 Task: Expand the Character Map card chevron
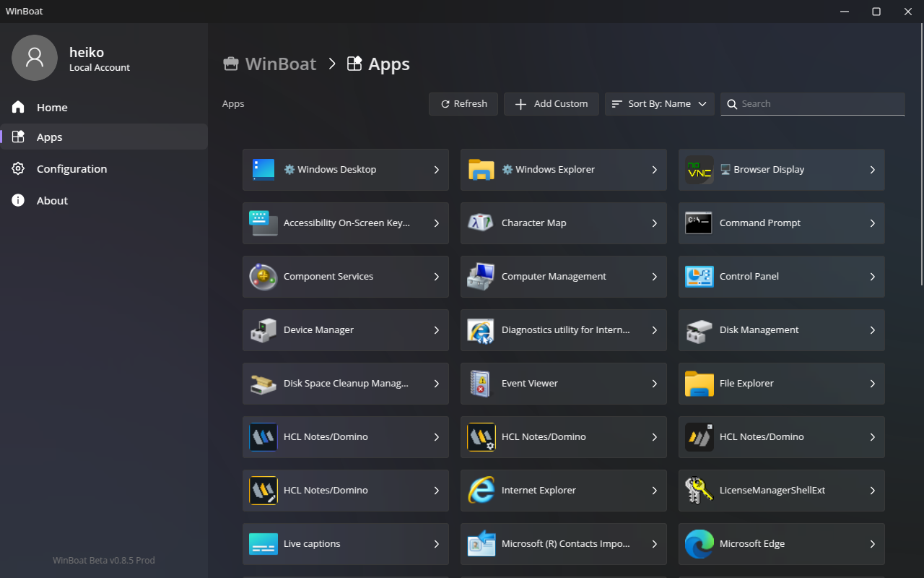point(655,223)
